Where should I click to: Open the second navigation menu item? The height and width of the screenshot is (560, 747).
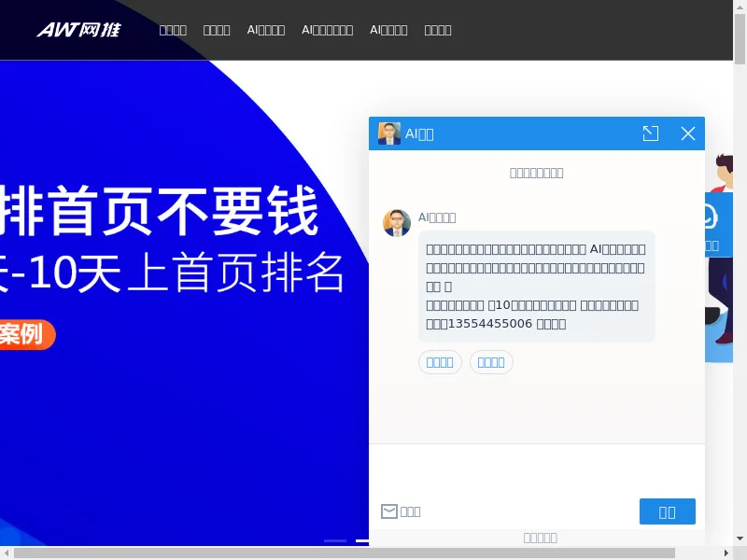pos(217,30)
